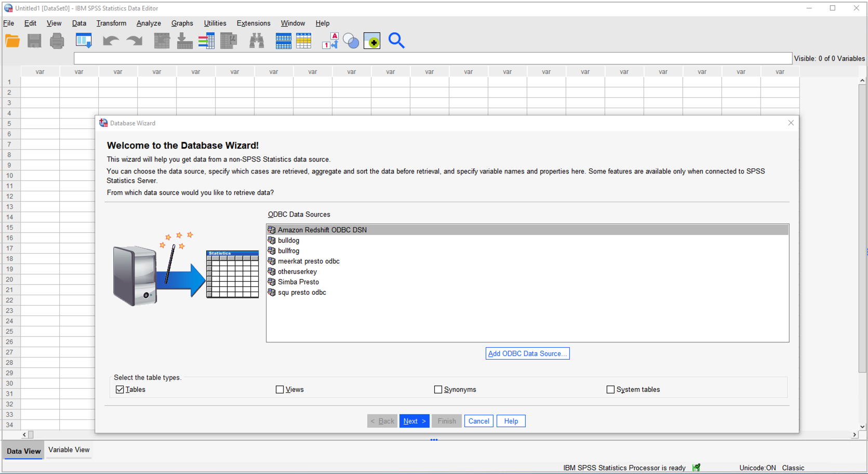The image size is (868, 474).
Task: Click the wizard's Help button
Action: coord(511,421)
